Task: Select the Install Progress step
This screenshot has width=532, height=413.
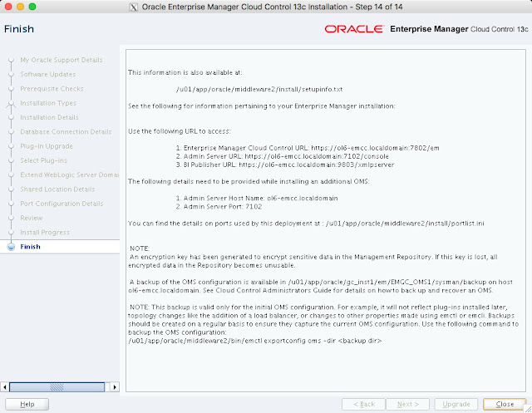Action: click(x=45, y=233)
